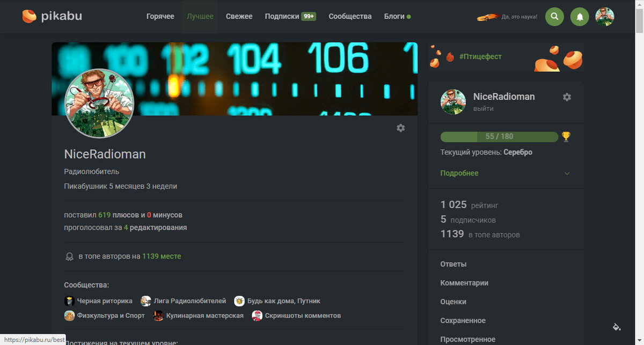Click the 1139 месте top authors link
This screenshot has width=644, height=345.
click(162, 256)
